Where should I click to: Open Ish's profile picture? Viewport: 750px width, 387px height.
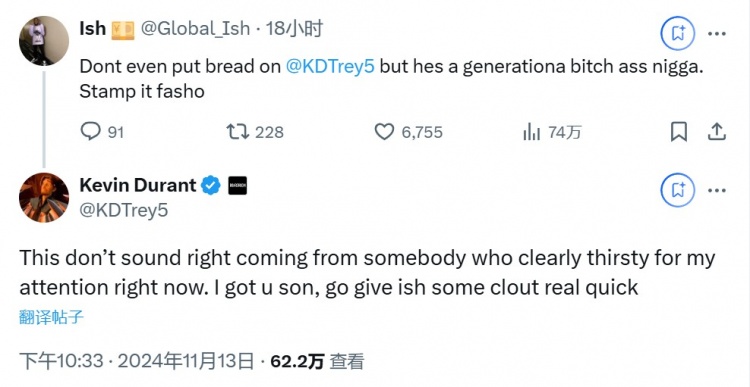click(x=44, y=41)
